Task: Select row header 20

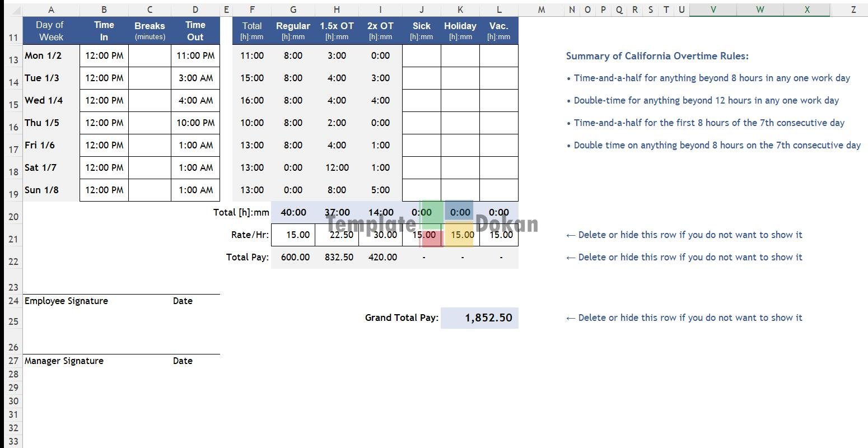Action: click(13, 217)
